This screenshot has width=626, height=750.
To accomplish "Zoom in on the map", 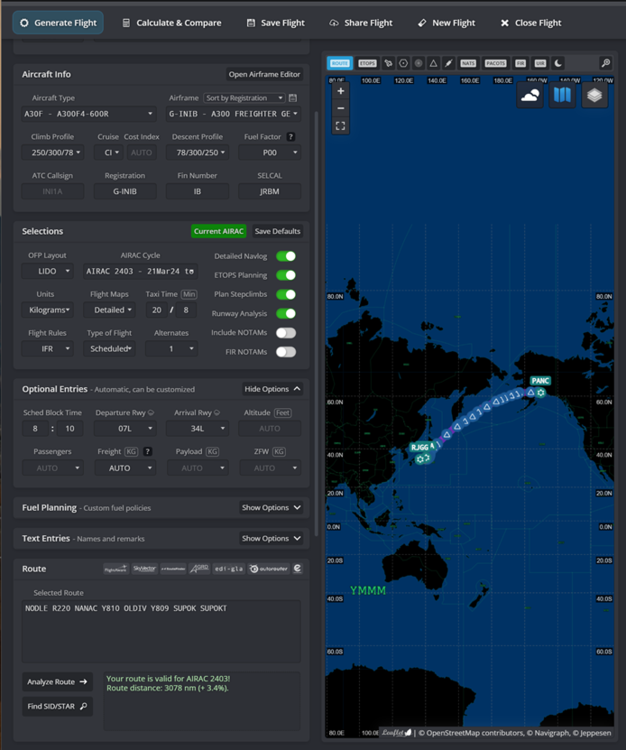I will coord(341,90).
